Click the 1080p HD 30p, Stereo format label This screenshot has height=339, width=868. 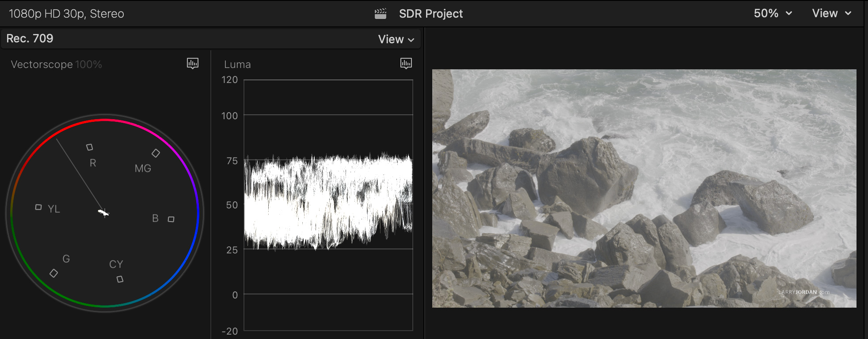click(x=66, y=14)
